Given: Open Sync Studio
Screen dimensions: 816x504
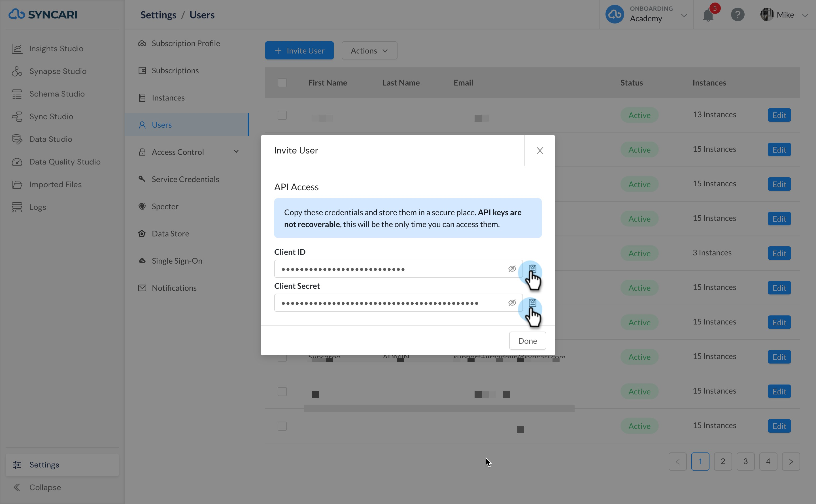Looking at the screenshot, I should point(51,117).
